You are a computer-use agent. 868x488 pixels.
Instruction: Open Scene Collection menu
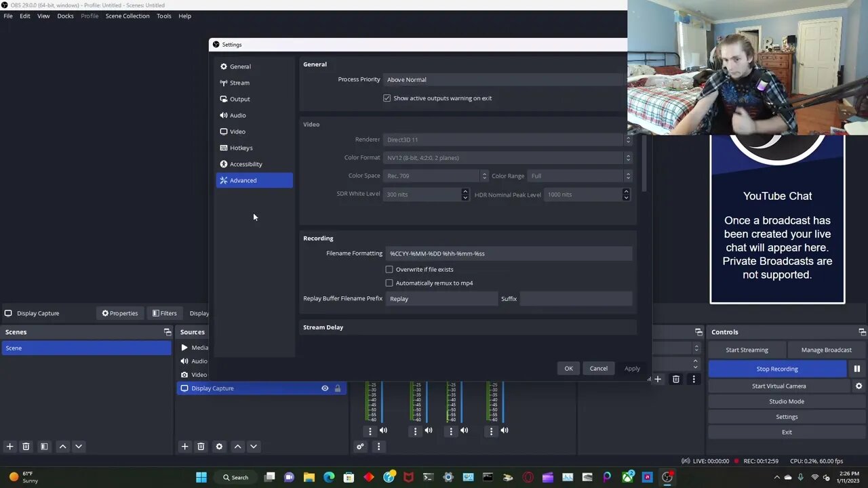point(127,16)
